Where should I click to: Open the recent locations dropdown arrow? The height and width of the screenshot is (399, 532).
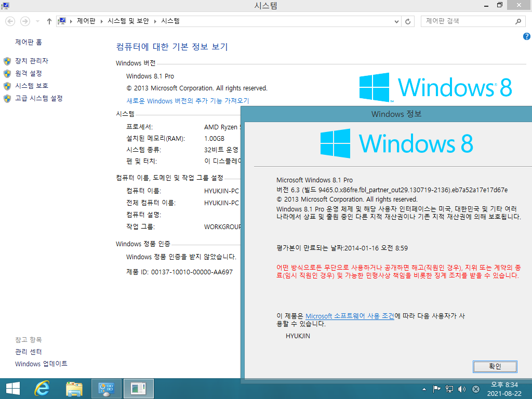pyautogui.click(x=37, y=21)
